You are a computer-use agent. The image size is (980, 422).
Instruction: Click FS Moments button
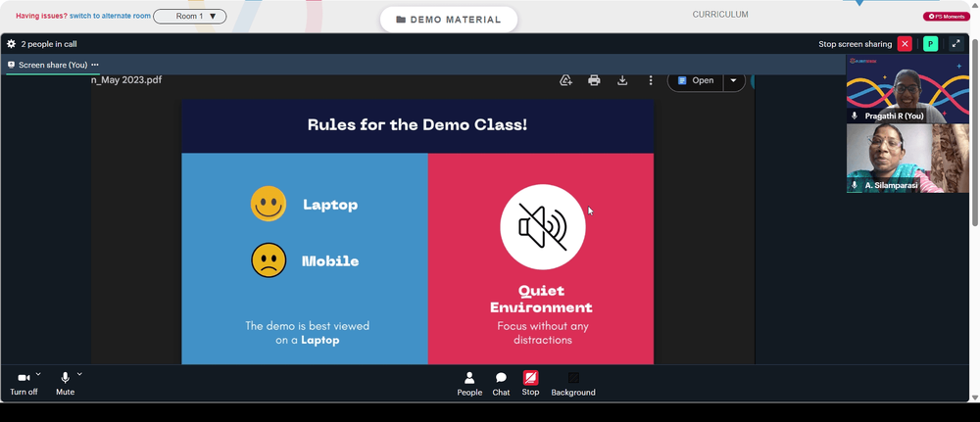(x=947, y=17)
